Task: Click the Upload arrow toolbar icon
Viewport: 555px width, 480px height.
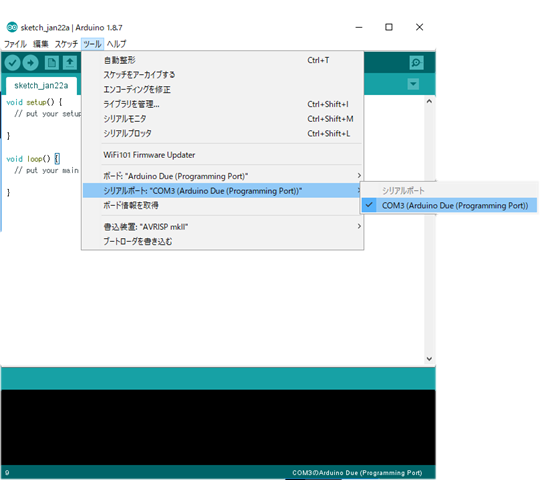Action: (31, 63)
